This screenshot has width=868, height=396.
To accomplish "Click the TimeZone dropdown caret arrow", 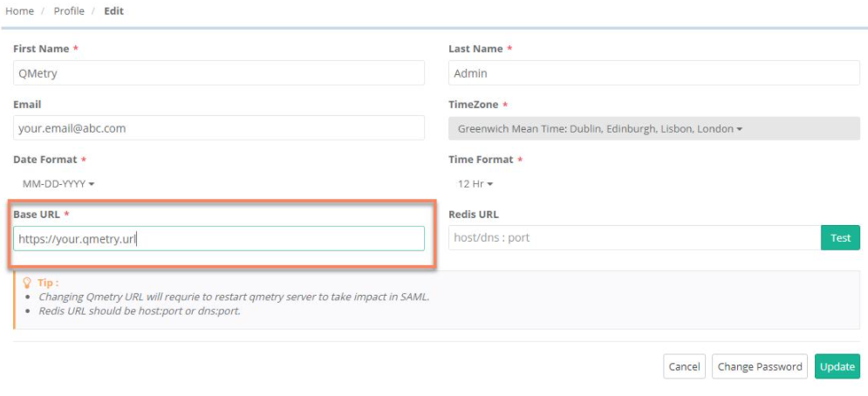I will point(739,129).
